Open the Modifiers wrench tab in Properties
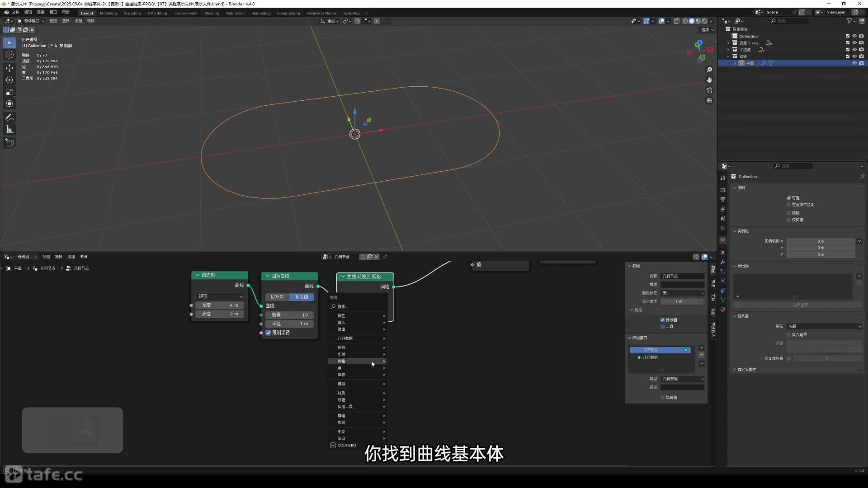 (x=723, y=262)
